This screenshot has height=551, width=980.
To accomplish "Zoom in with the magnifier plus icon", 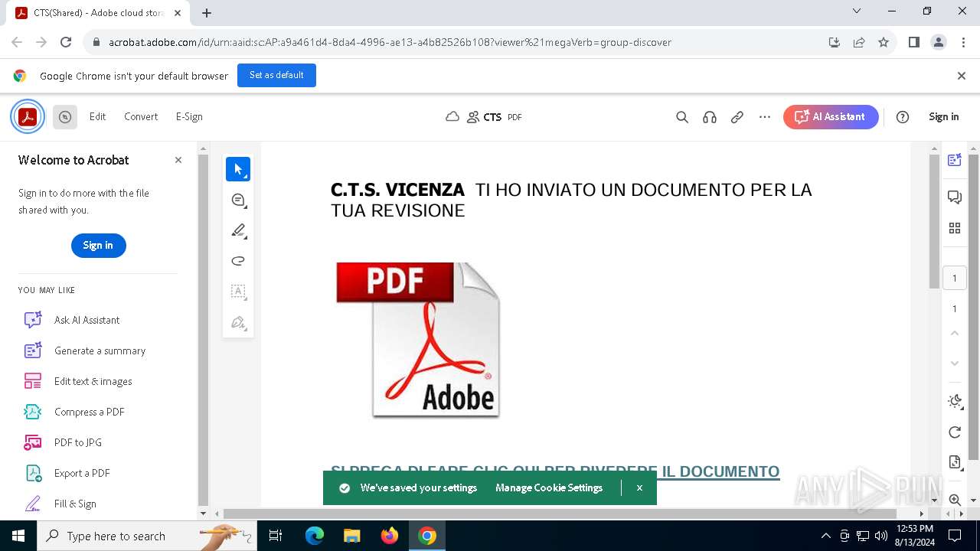I will (x=955, y=500).
